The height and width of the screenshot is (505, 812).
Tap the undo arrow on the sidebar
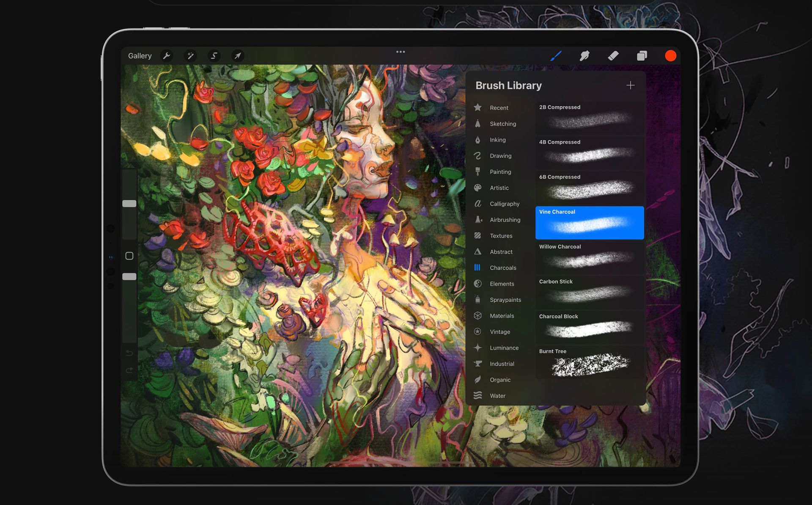click(x=129, y=353)
